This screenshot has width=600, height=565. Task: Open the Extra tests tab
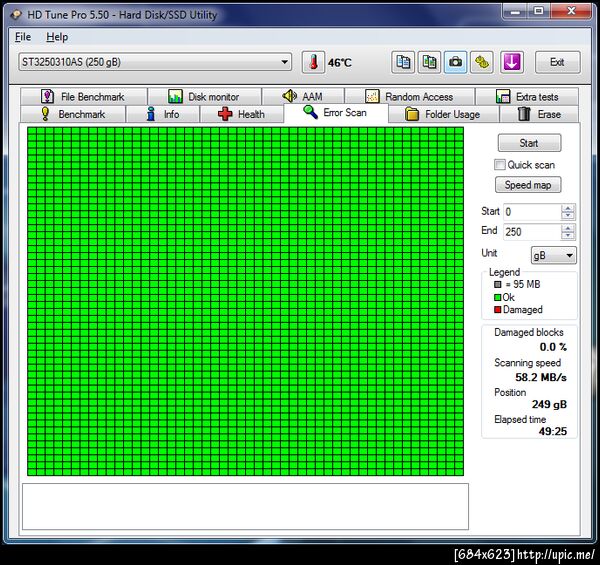(527, 96)
